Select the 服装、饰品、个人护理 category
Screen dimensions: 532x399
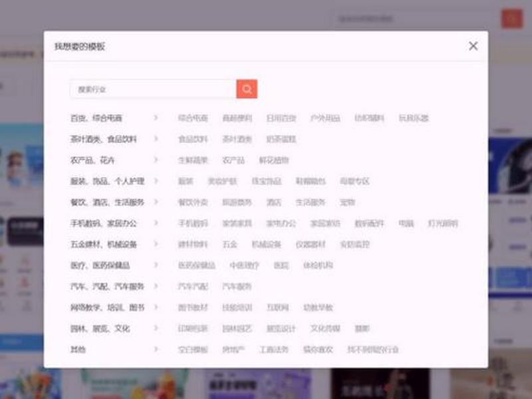point(107,181)
